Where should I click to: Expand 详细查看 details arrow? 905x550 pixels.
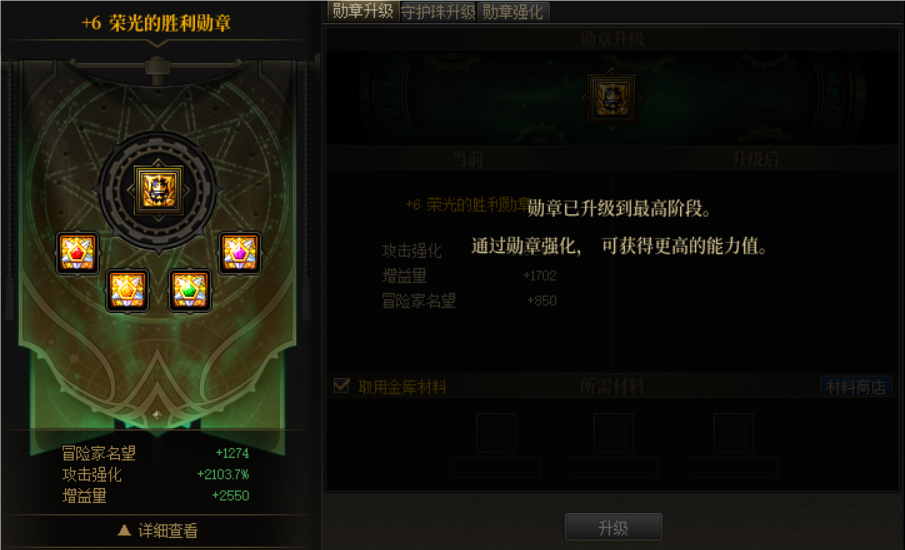tap(124, 530)
